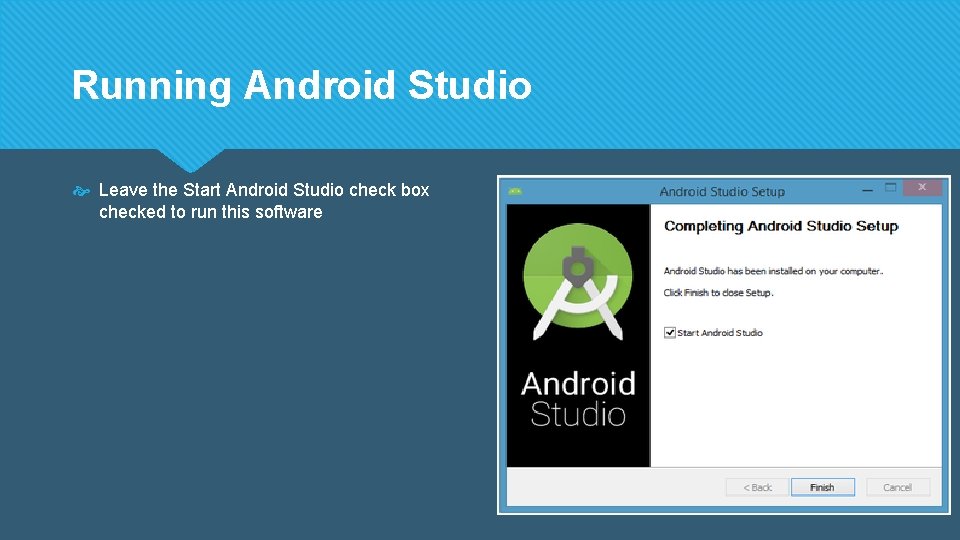Click the Finish button in setup dialog

tap(822, 487)
